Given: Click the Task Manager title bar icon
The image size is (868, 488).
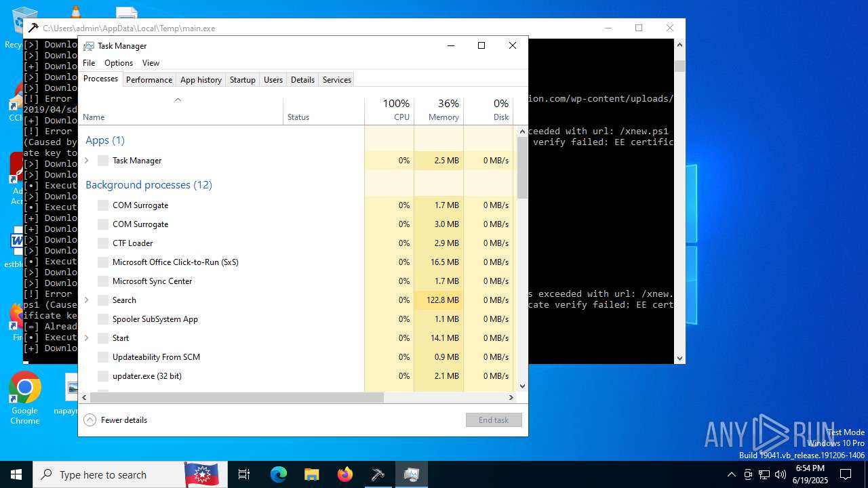Looking at the screenshot, I should coord(89,46).
